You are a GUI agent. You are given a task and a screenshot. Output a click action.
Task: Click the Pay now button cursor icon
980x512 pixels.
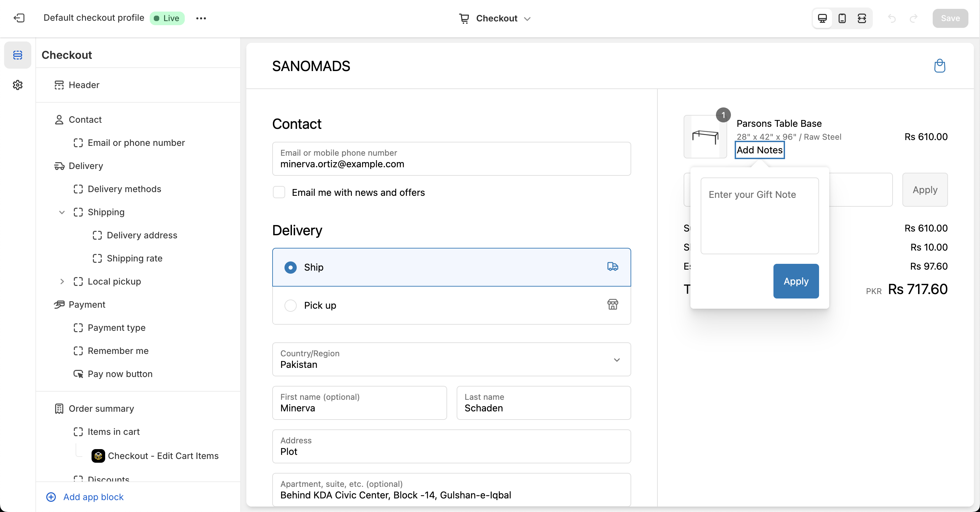coord(78,374)
